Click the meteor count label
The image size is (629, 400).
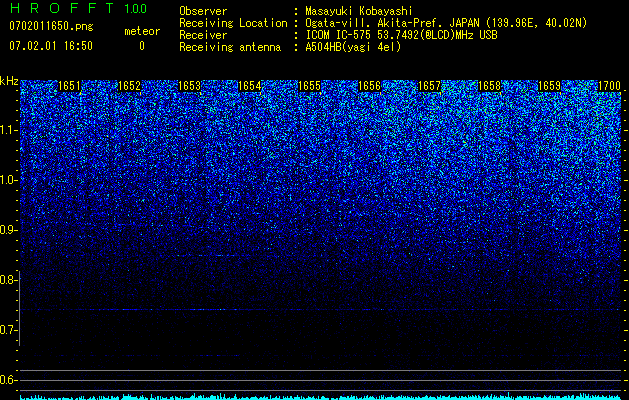tap(142, 31)
